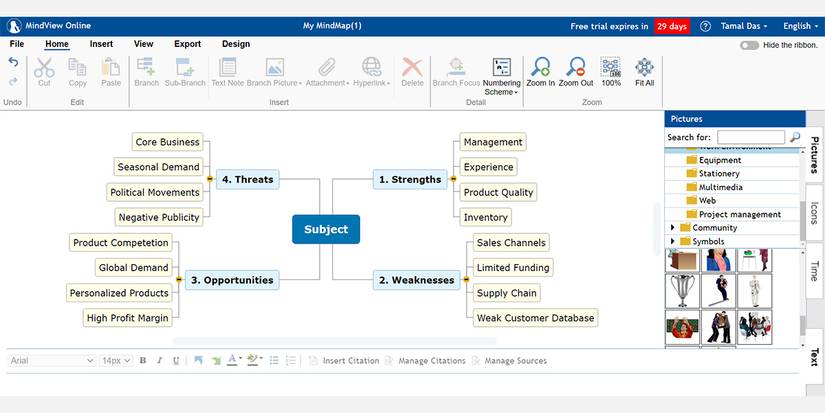Open the Text side tab
The width and height of the screenshot is (825, 413).
(814, 356)
